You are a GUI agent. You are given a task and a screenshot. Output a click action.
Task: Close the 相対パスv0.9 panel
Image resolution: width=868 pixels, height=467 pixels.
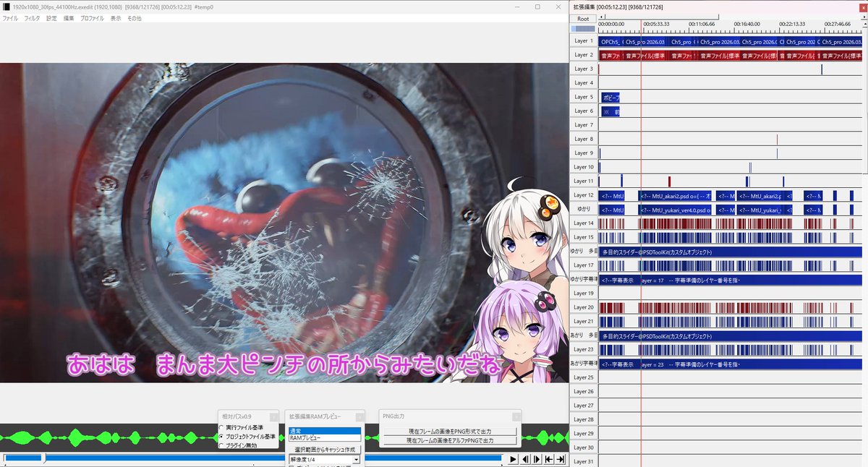tap(273, 416)
